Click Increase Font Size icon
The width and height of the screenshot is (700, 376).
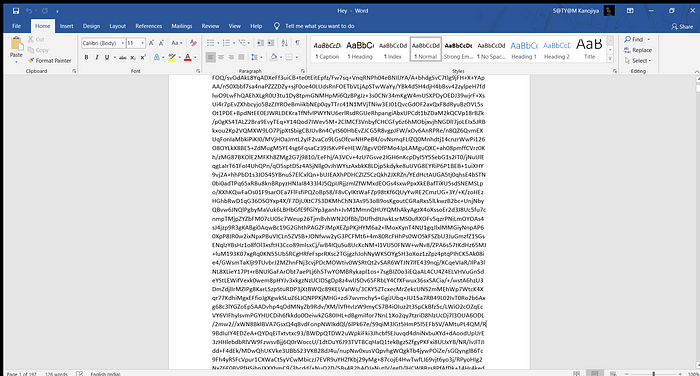pyautogui.click(x=151, y=43)
